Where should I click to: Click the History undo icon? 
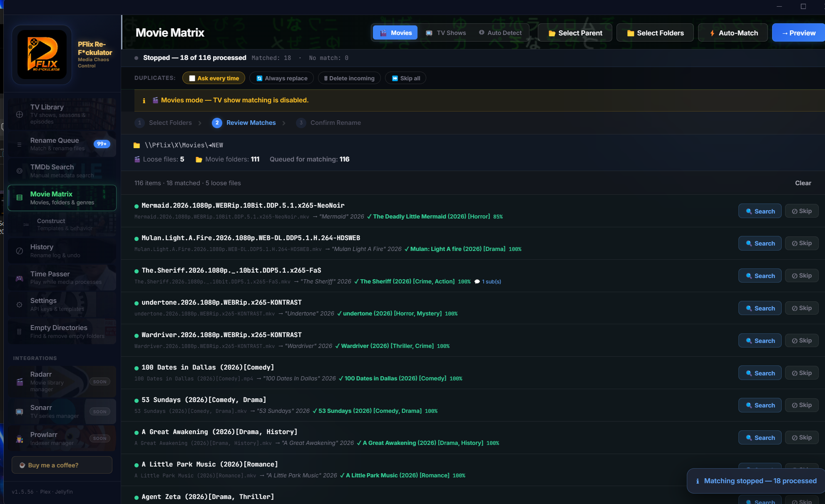(x=20, y=251)
